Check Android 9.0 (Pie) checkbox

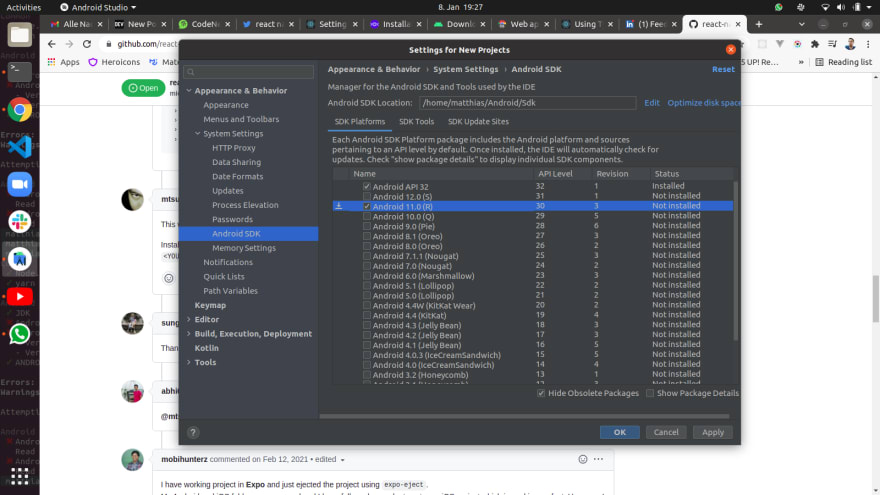coord(366,226)
